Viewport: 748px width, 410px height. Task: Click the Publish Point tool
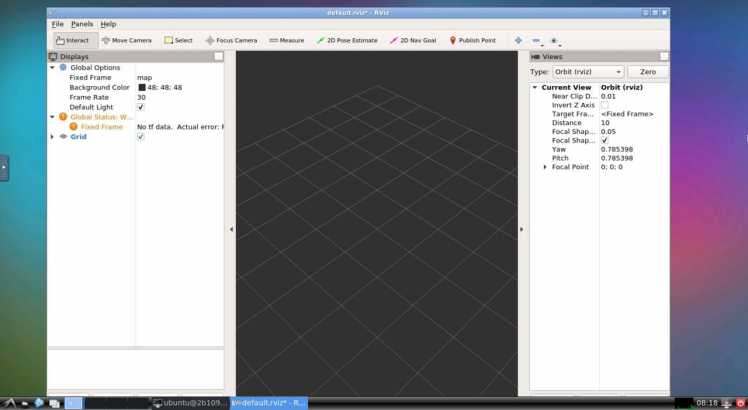(x=473, y=40)
